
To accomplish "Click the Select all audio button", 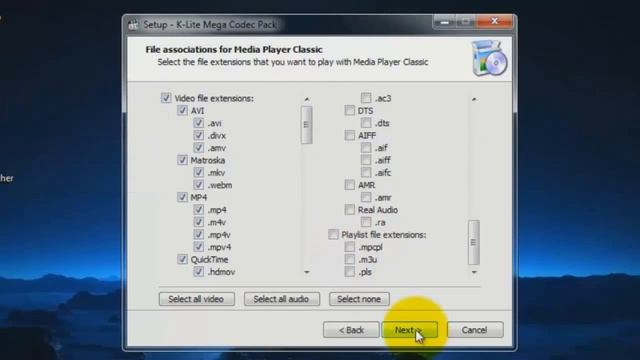I will click(282, 299).
